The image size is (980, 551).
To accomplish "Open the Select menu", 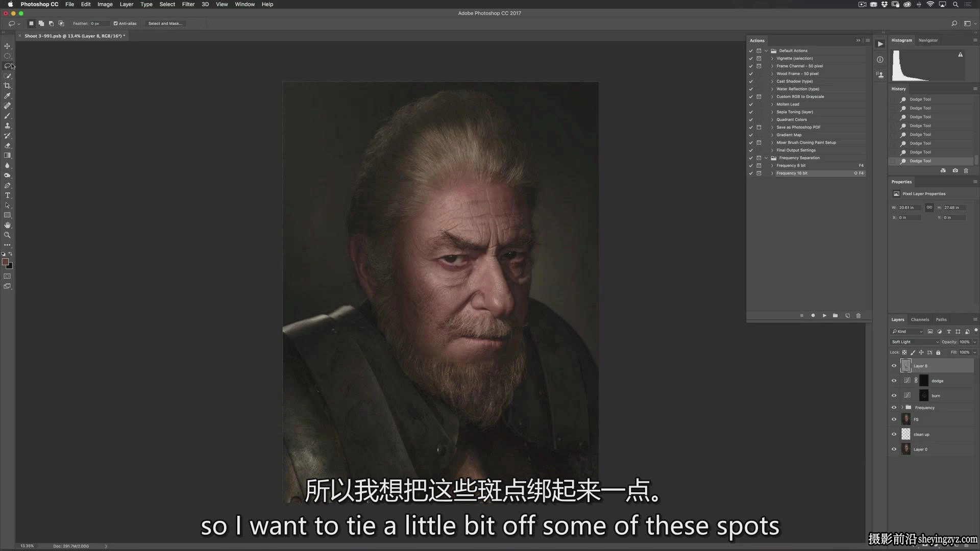I will point(167,4).
